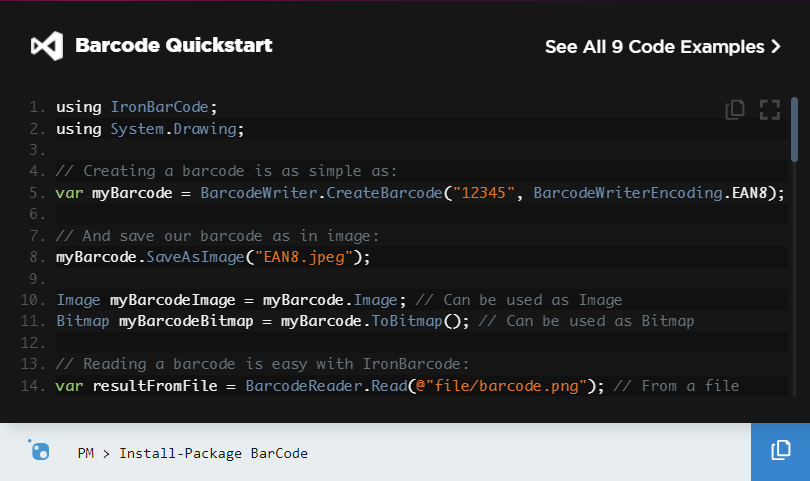Click the comment Can be used as Image
This screenshot has height=481, width=810.
coord(519,300)
